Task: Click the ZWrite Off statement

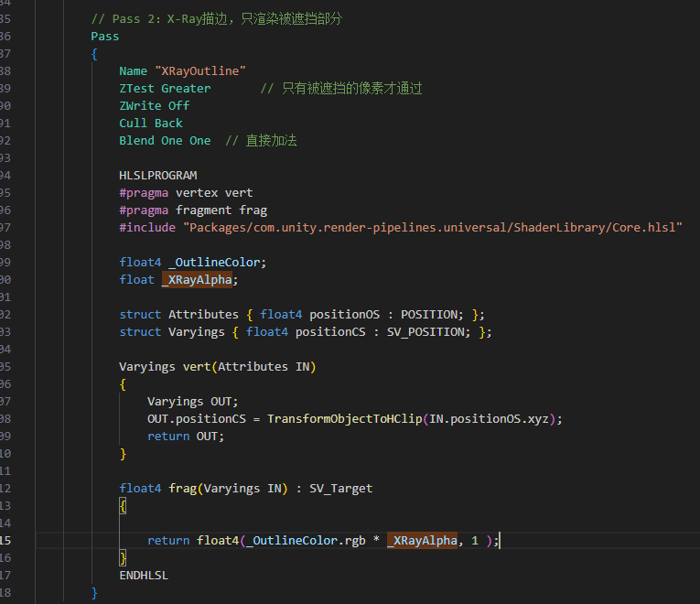Action: tap(154, 105)
